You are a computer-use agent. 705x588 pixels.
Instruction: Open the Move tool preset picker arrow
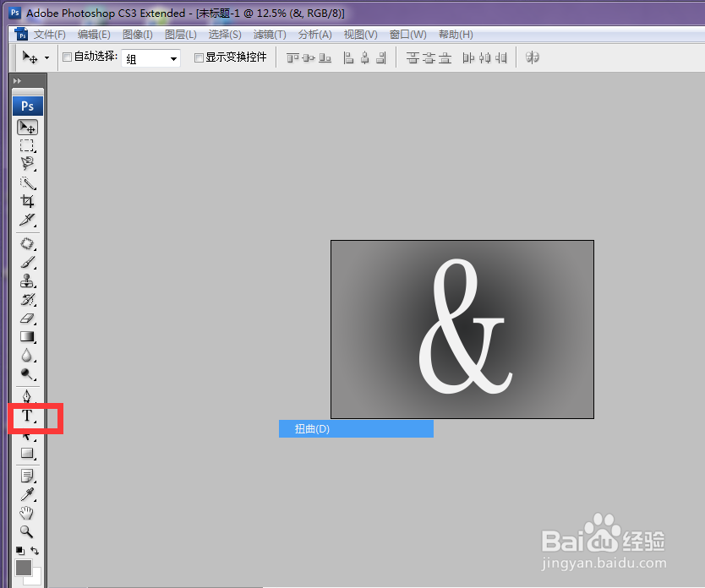[x=46, y=58]
